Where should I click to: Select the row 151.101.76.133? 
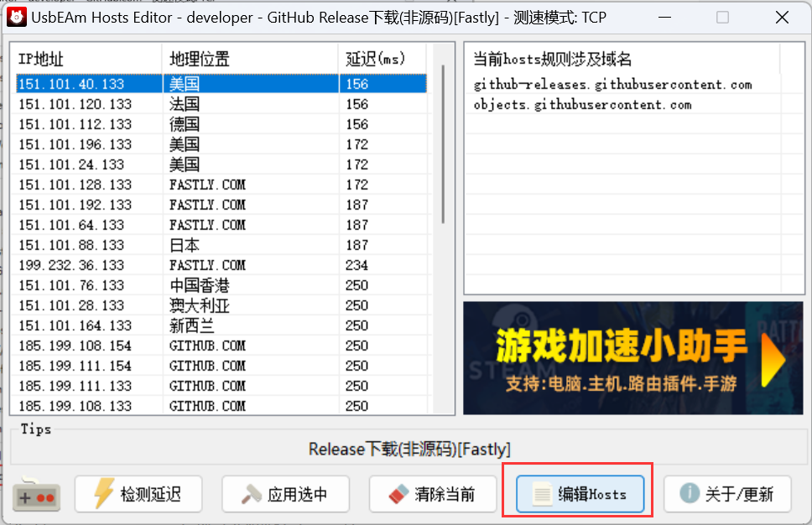[x=221, y=285]
